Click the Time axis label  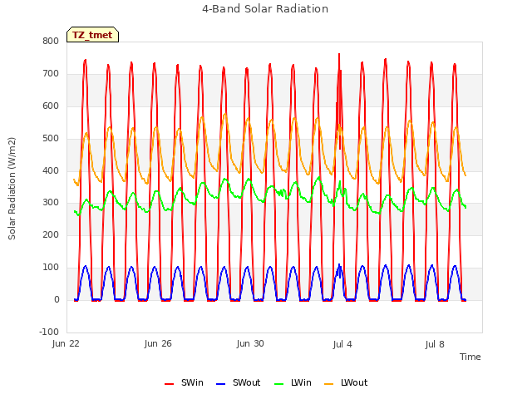tap(470, 357)
